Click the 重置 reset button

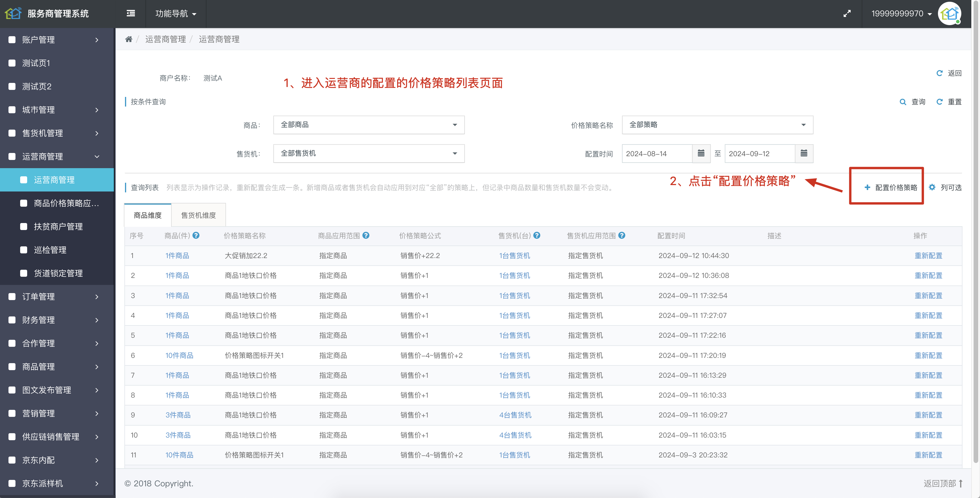(x=949, y=102)
